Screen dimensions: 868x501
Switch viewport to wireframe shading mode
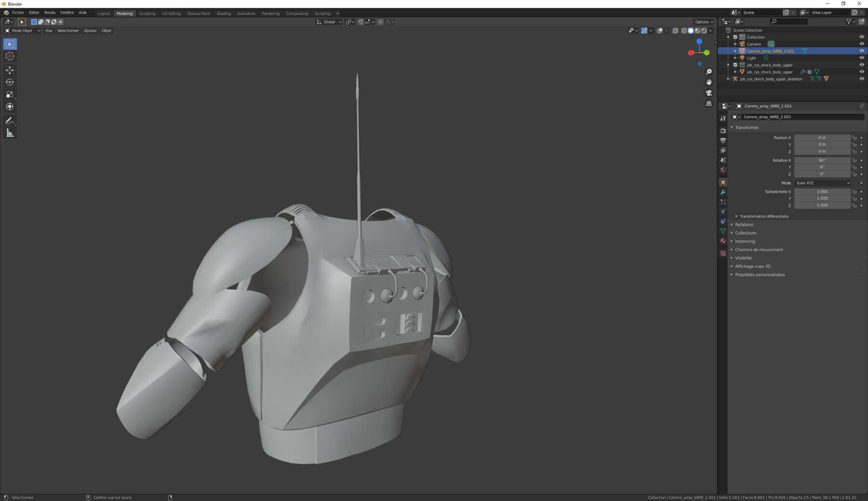point(684,30)
